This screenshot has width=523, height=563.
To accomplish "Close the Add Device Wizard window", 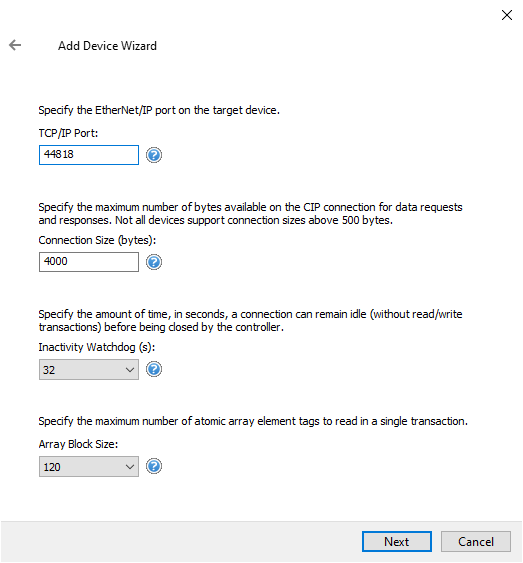I will click(x=506, y=15).
